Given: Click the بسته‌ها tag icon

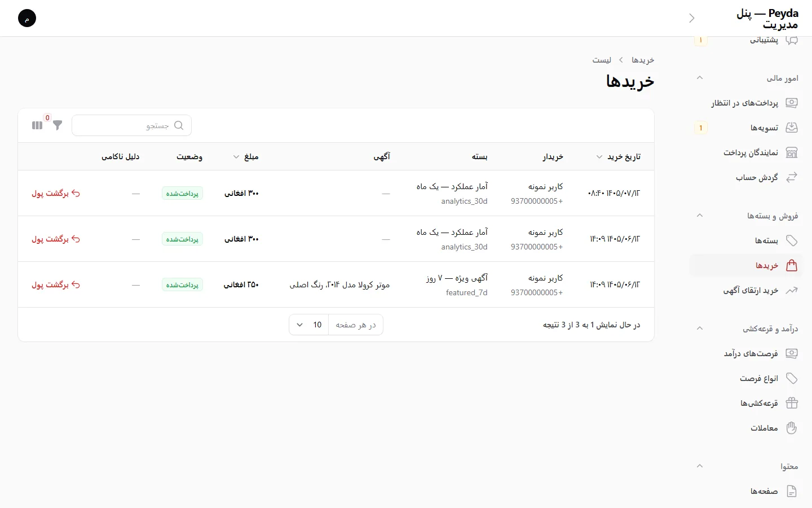Looking at the screenshot, I should tap(792, 240).
